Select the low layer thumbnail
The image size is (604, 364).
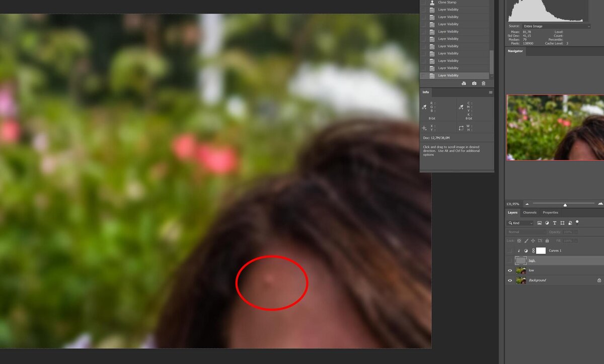coord(521,270)
